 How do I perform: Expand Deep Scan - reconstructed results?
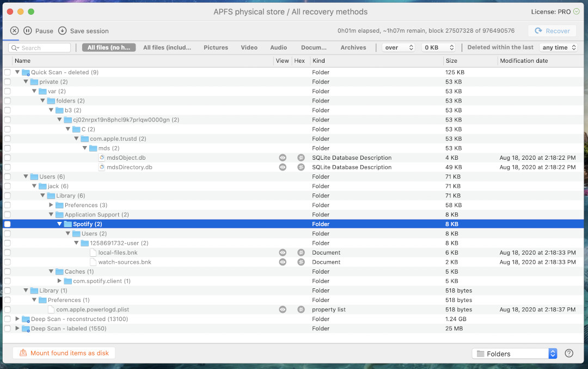tap(17, 319)
